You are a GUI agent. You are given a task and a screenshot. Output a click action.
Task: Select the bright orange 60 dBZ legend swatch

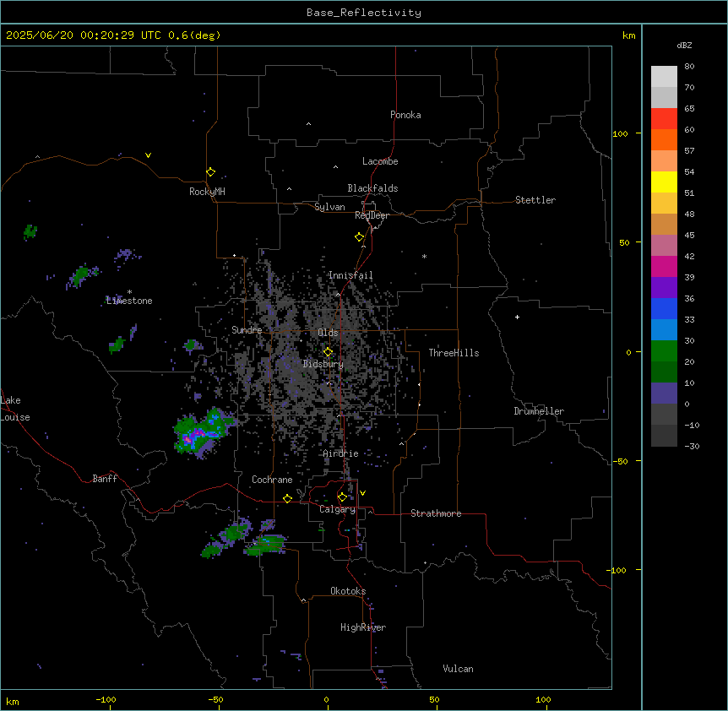[664, 139]
